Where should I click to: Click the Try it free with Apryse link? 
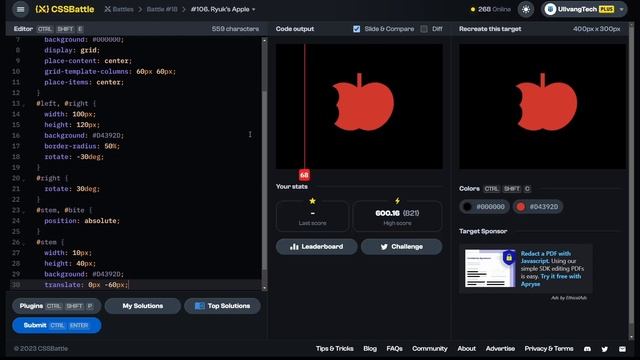[551, 280]
